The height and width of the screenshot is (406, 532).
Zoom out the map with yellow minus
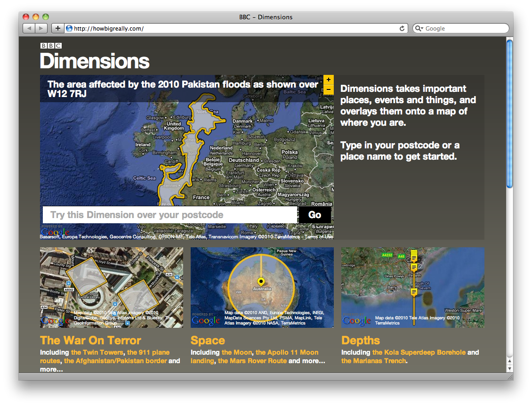tap(329, 89)
